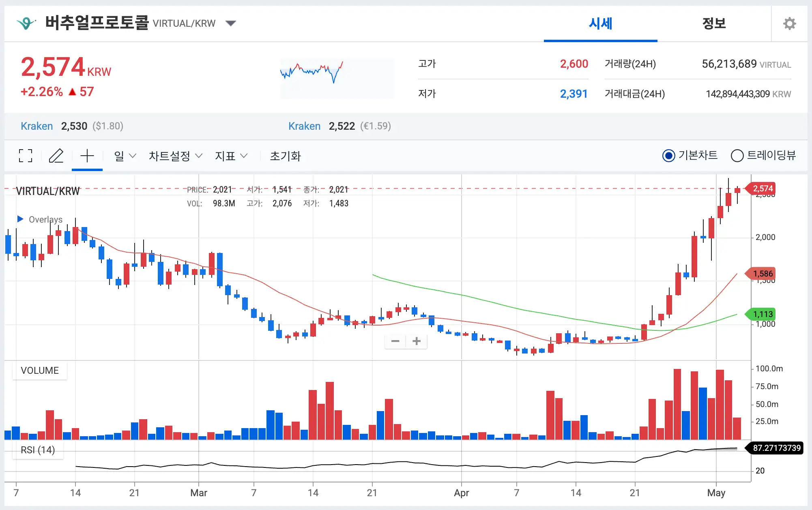The height and width of the screenshot is (510, 812).
Task: Select the 기본차트 radio option
Action: (x=668, y=156)
